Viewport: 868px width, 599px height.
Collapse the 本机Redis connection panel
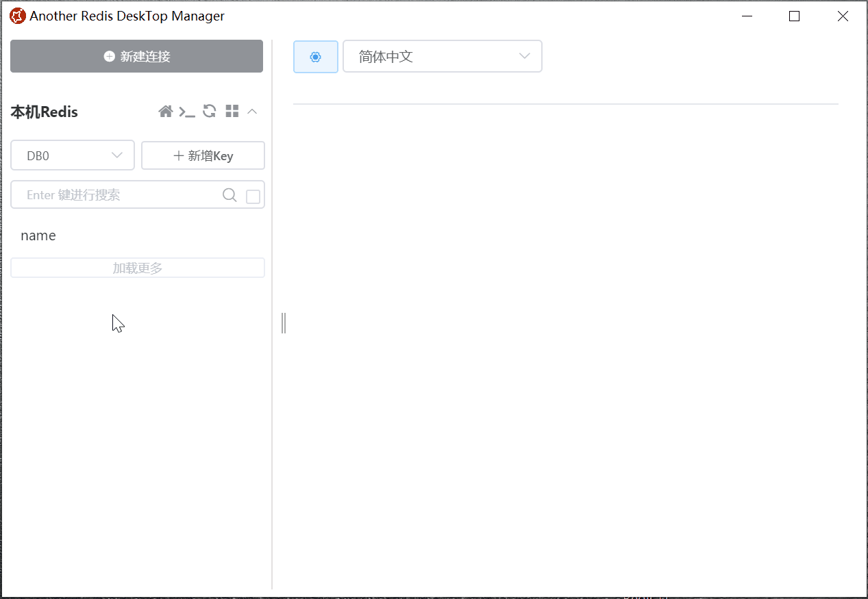(252, 112)
